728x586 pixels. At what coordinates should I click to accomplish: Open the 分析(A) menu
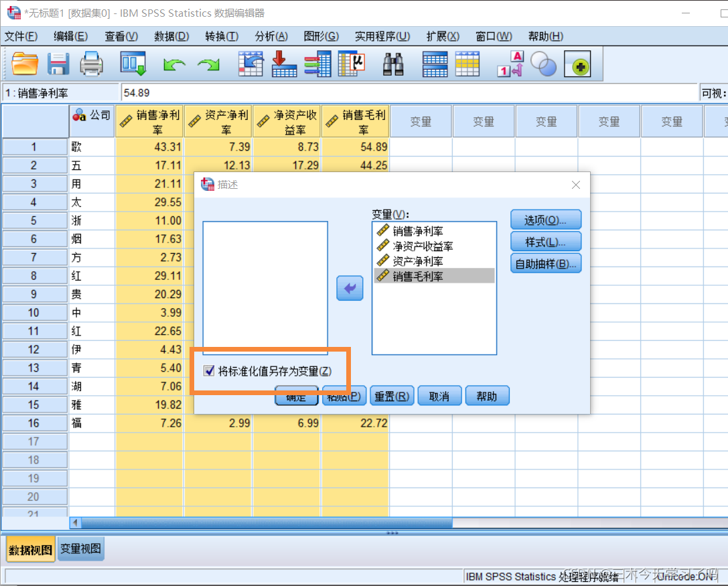point(272,36)
